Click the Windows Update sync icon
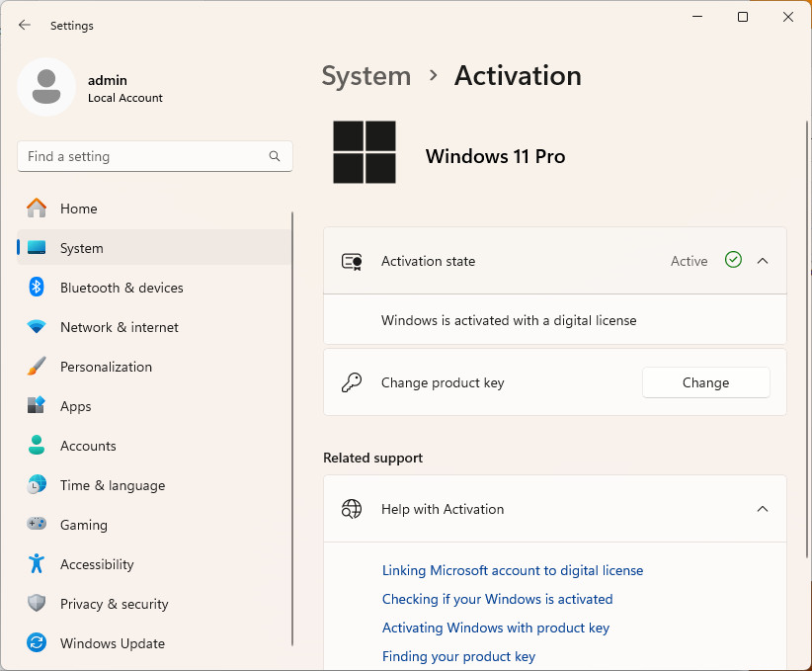The image size is (812, 671). 37,642
